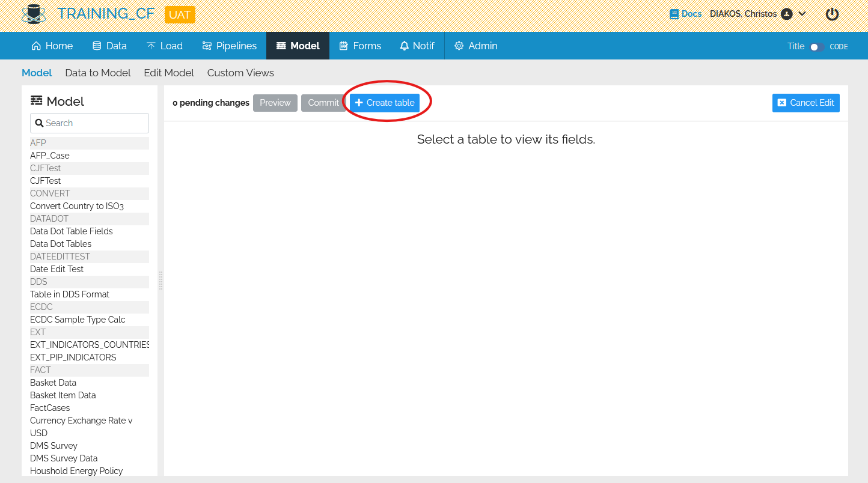Screen dimensions: 868x483
Task: Switch to the Edit Model tab
Action: [x=169, y=73]
